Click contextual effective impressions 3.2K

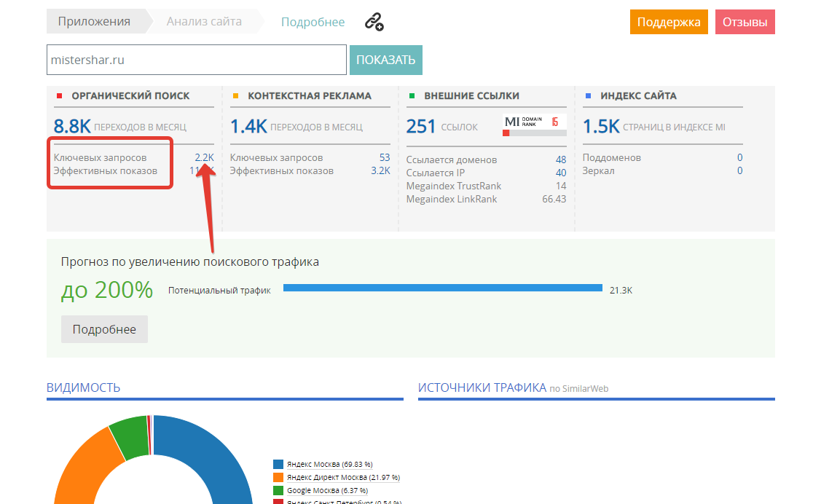[380, 170]
